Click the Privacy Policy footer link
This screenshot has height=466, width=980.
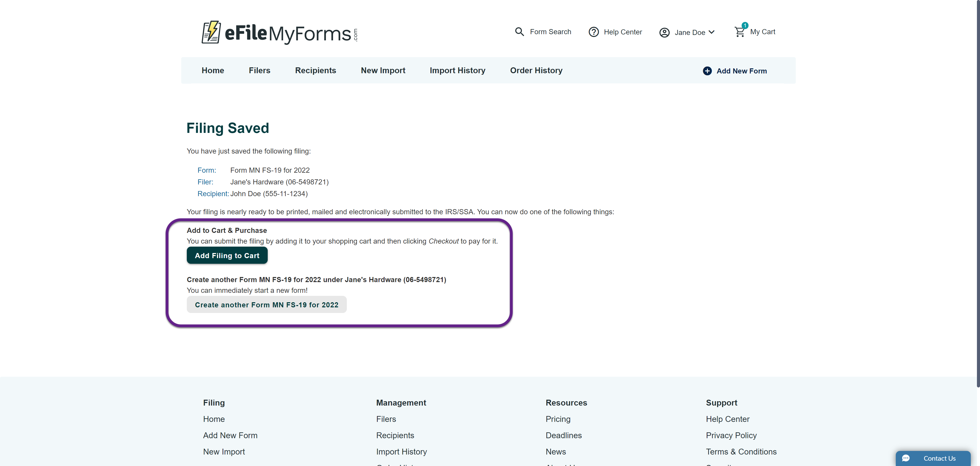click(731, 436)
